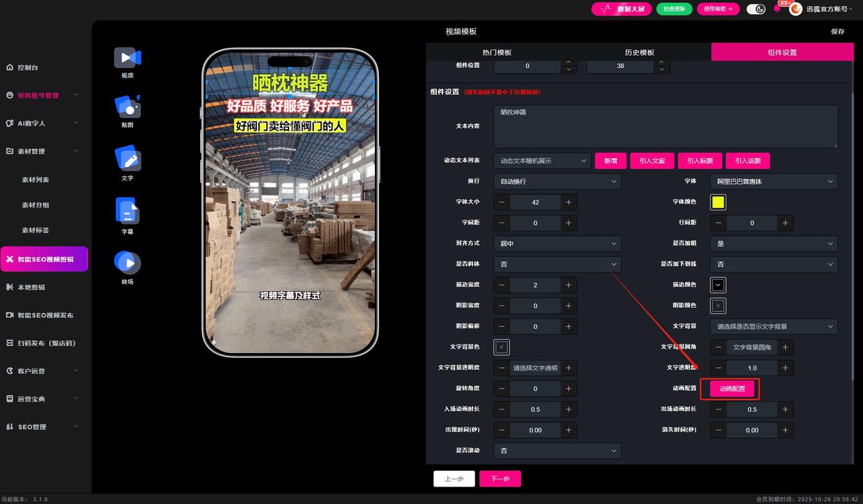
Task: Open the yellow 字体颜色 color swatch
Action: [x=718, y=202]
